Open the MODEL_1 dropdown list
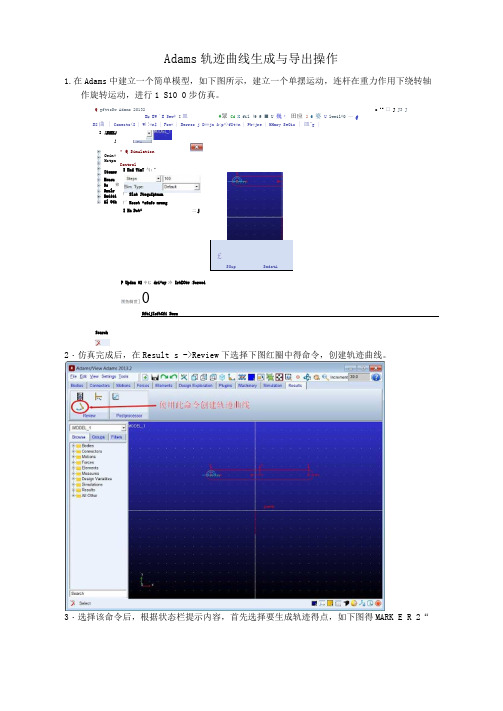Viewport: 503px width, 711px height. click(98, 428)
